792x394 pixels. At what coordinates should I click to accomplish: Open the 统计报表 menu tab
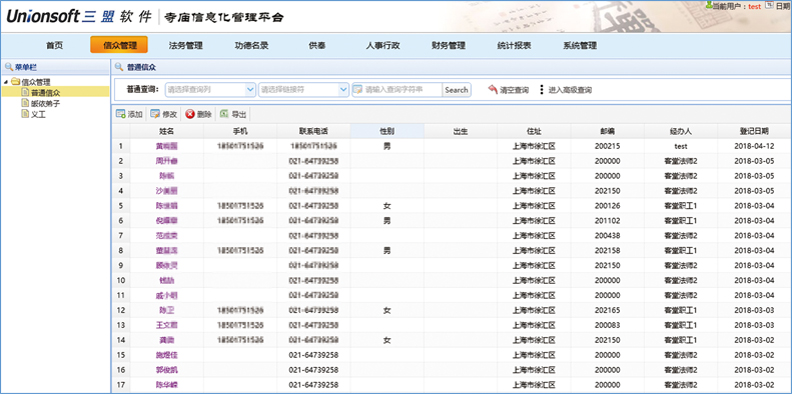point(514,45)
